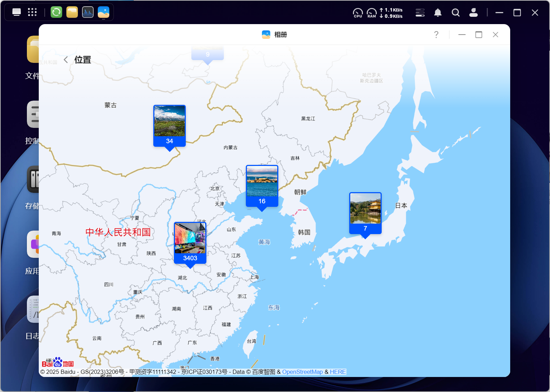Image resolution: width=550 pixels, height=392 pixels.
Task: Switch to the green sync app in taskbar
Action: tap(56, 12)
